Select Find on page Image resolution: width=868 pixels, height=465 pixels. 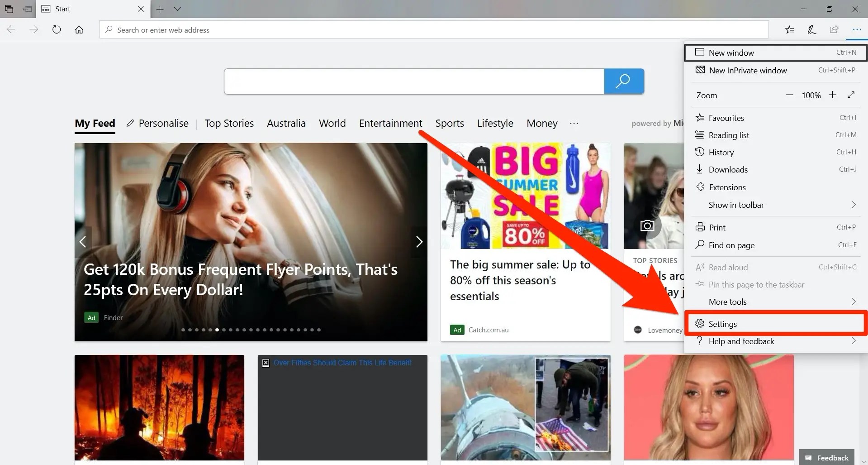coord(776,245)
